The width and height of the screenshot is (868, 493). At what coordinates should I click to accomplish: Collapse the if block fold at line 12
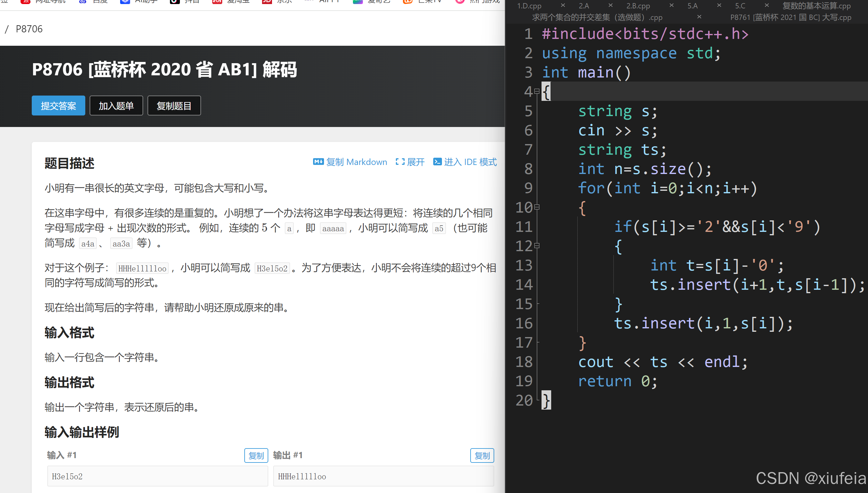(537, 246)
